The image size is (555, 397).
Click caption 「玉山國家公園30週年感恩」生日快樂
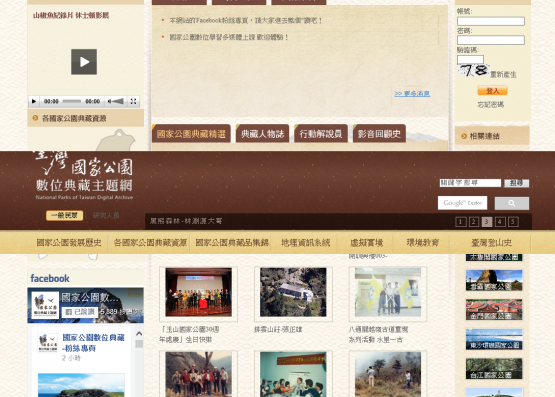pyautogui.click(x=189, y=334)
